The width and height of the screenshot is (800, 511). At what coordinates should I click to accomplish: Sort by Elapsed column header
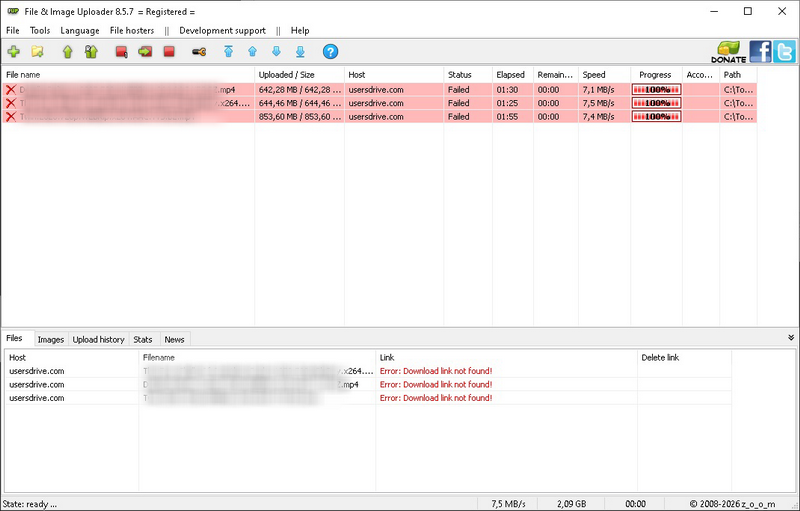tap(513, 74)
